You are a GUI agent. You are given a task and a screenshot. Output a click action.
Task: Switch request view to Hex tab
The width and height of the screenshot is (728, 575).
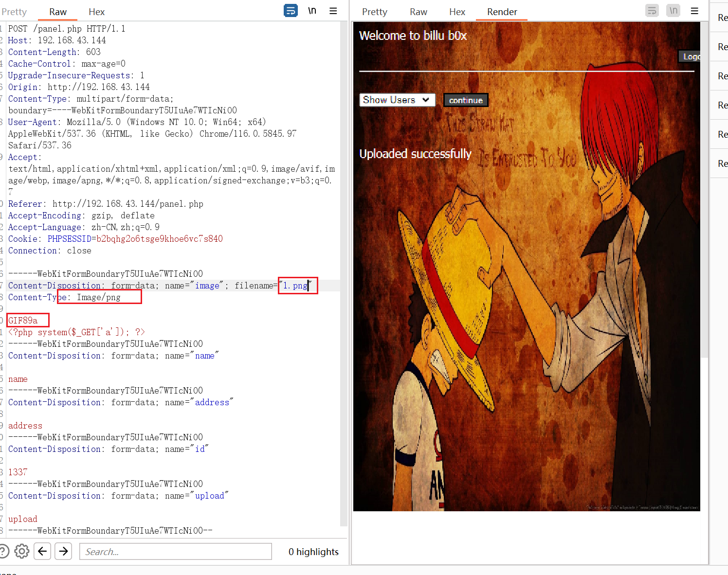click(96, 12)
